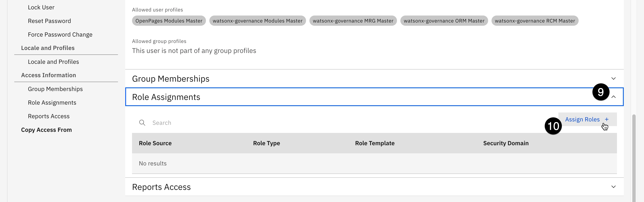Image resolution: width=644 pixels, height=202 pixels.
Task: Select Access Information heading in sidebar
Action: pos(49,75)
